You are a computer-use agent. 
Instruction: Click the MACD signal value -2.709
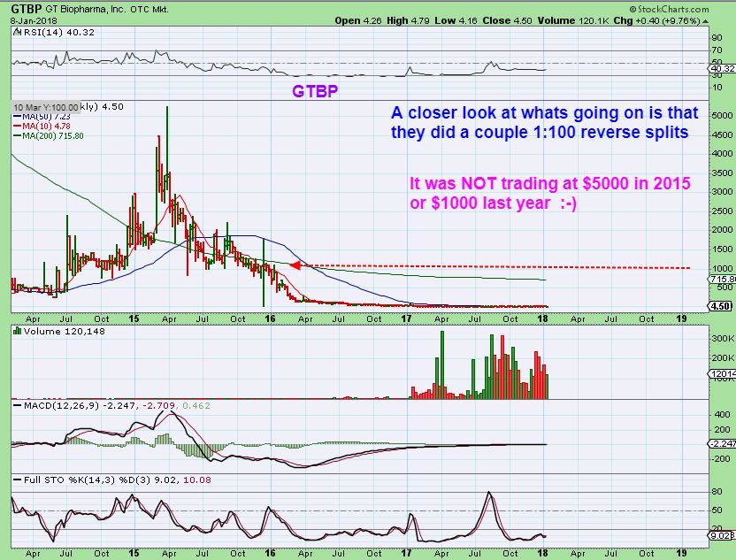(158, 405)
